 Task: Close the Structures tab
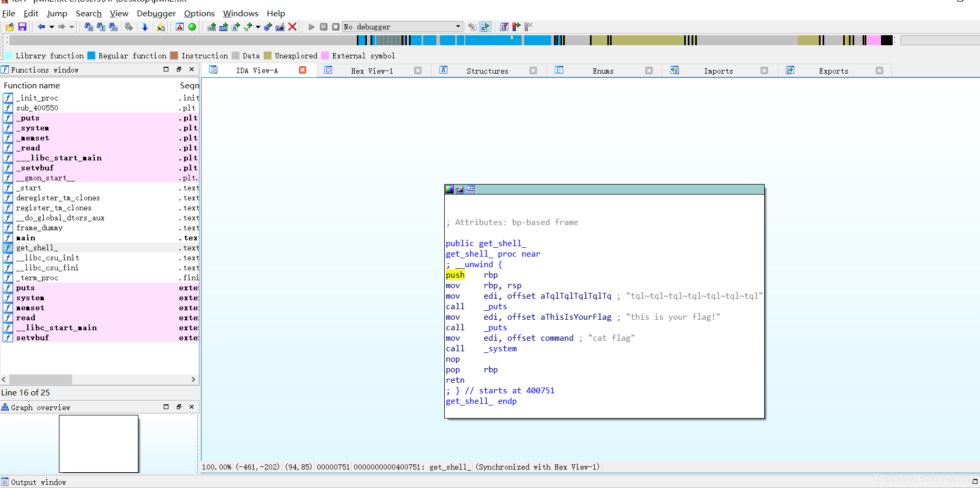[533, 70]
